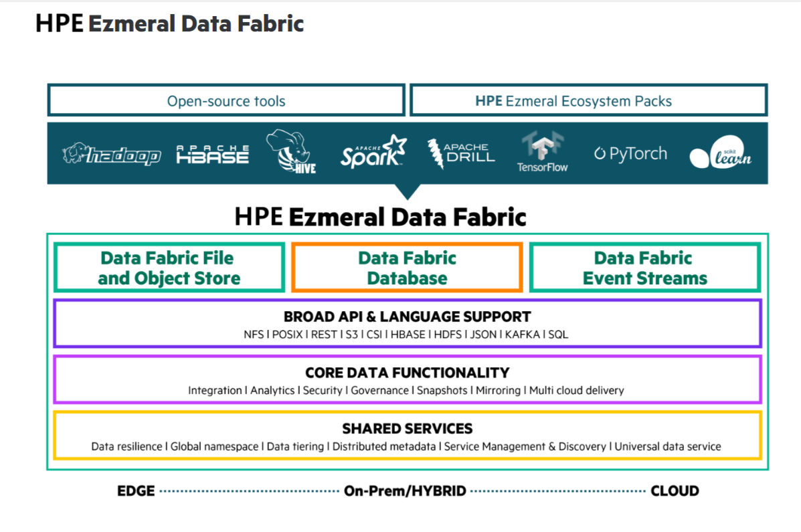Click the Mirroring text
801x532 pixels.
coord(498,390)
